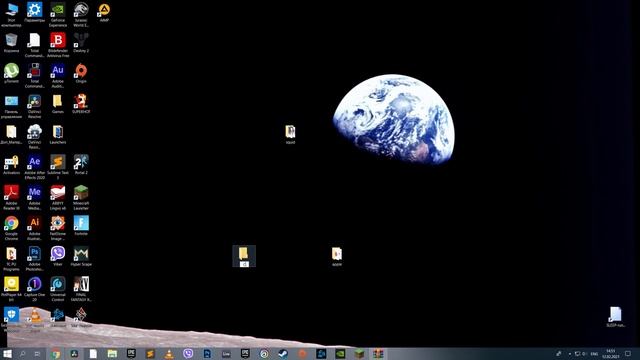Open the Games folder on desktop
This screenshot has height=360, width=640.
point(58,104)
